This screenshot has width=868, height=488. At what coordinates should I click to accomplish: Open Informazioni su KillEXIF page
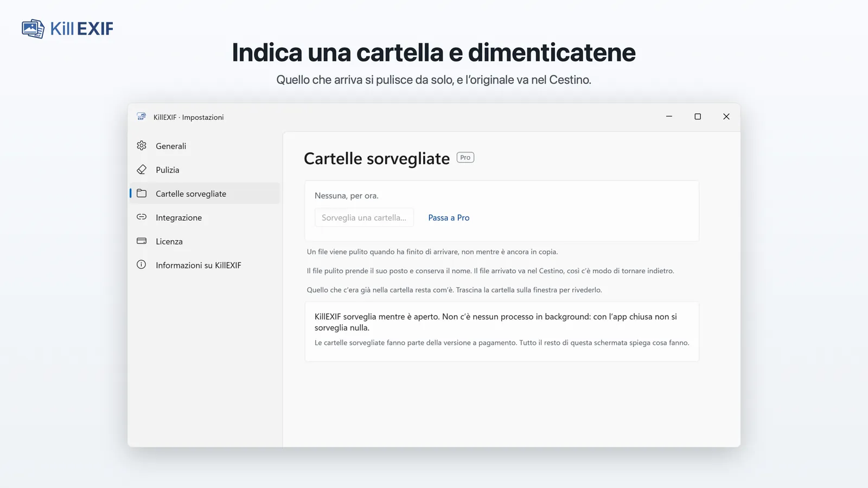205,265
